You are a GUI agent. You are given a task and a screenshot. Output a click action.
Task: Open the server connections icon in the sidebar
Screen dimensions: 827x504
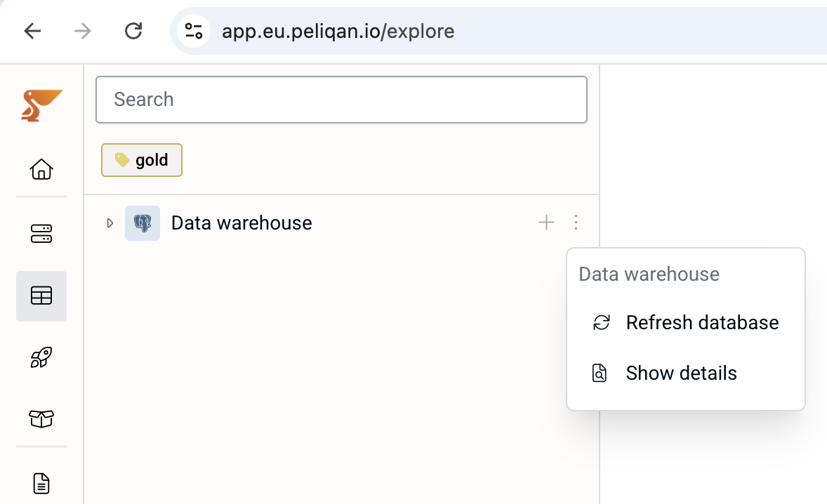[x=41, y=234]
